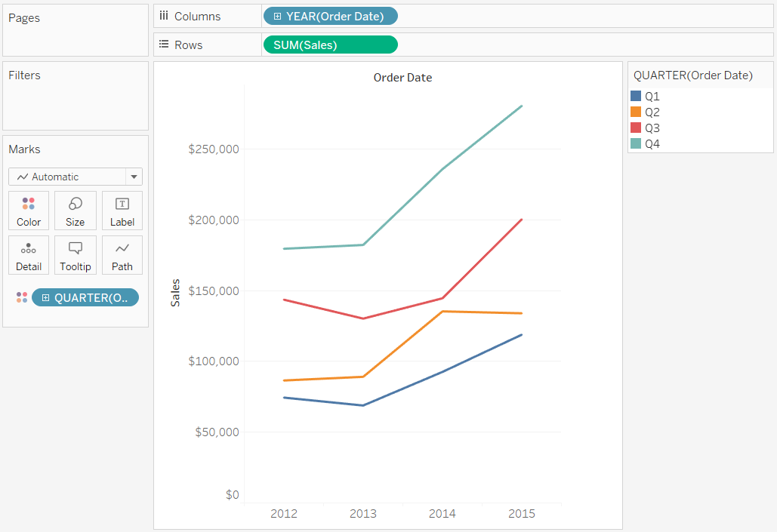The image size is (777, 532).
Task: Click the Rows shelf icon
Action: 164,45
